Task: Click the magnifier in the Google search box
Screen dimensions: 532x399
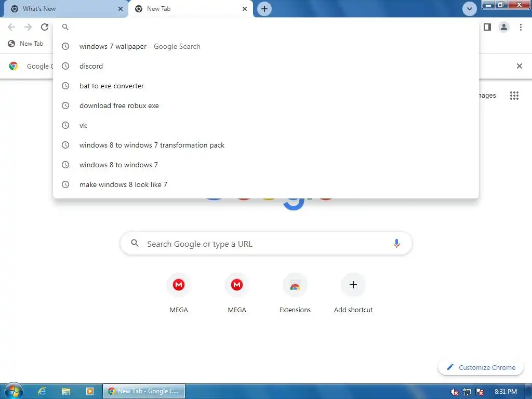Action: click(135, 243)
